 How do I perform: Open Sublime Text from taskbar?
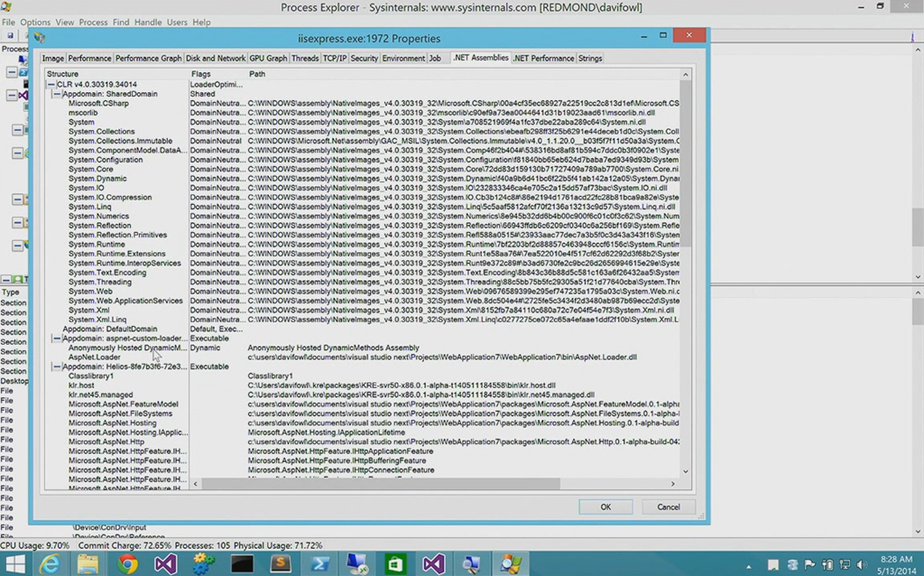[281, 564]
